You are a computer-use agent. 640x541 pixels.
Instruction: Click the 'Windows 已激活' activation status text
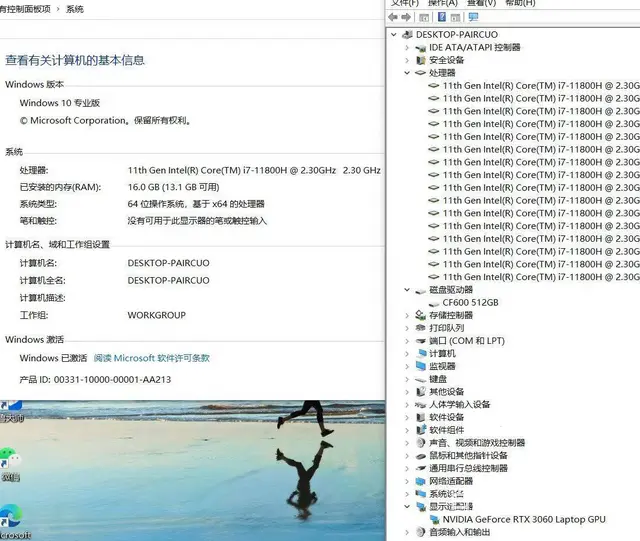pos(53,358)
